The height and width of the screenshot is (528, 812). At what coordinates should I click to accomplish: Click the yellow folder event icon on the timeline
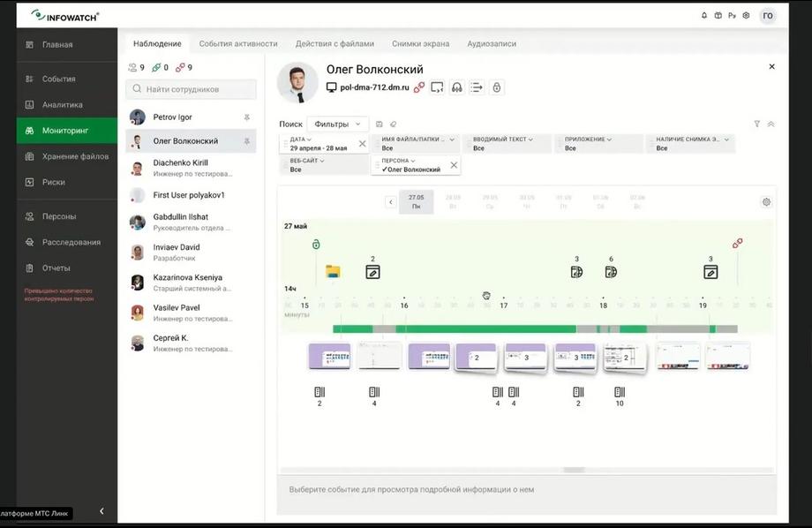[333, 271]
